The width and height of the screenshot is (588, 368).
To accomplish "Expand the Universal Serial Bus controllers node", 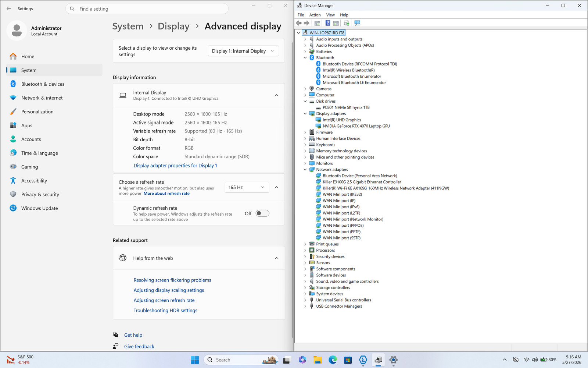I will click(305, 300).
